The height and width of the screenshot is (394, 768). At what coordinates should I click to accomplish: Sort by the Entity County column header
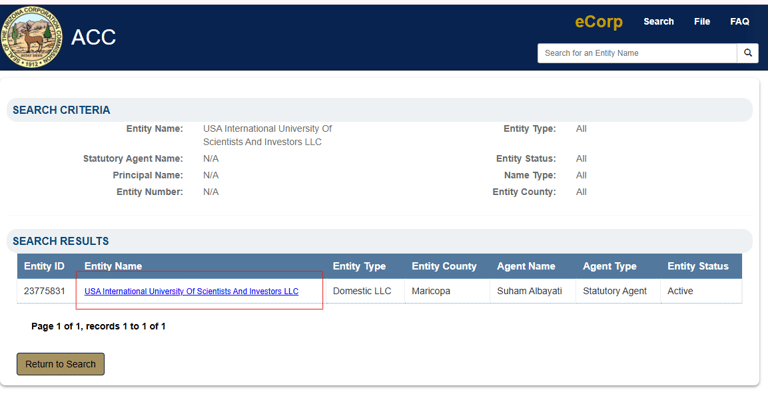[444, 266]
